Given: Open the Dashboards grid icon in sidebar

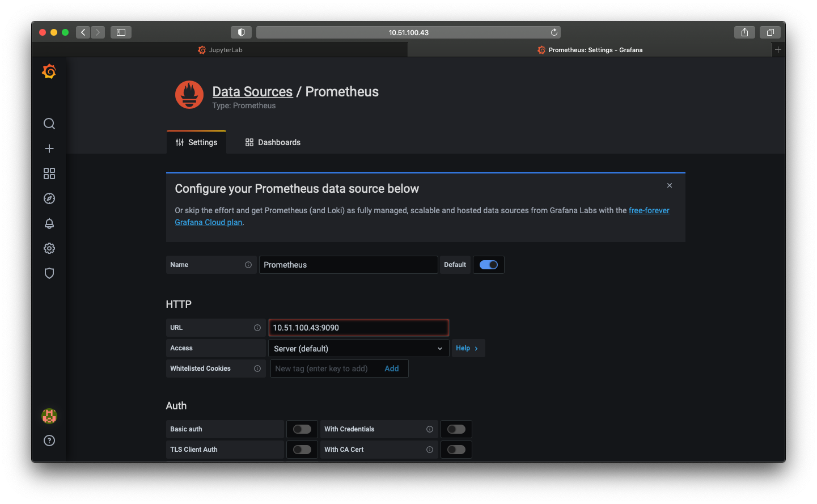Looking at the screenshot, I should click(49, 173).
